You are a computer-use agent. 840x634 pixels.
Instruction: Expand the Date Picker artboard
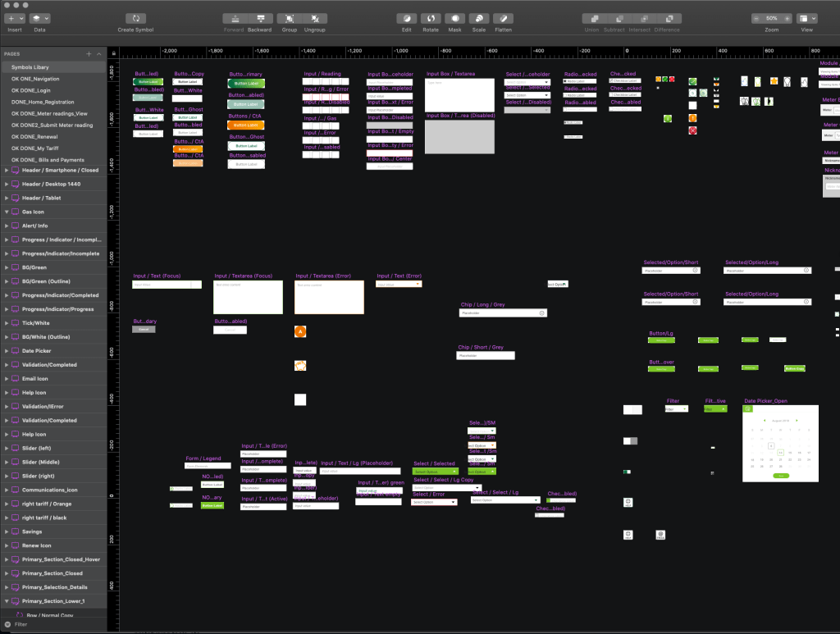click(x=7, y=351)
